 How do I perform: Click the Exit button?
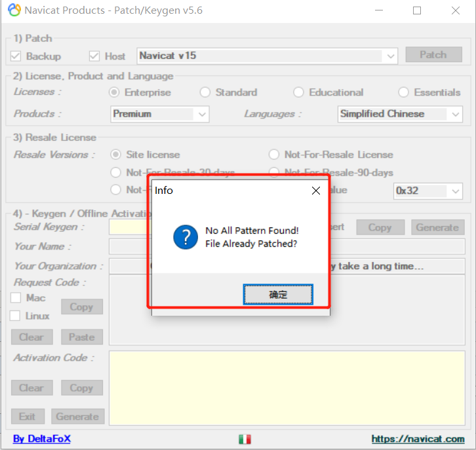click(28, 417)
